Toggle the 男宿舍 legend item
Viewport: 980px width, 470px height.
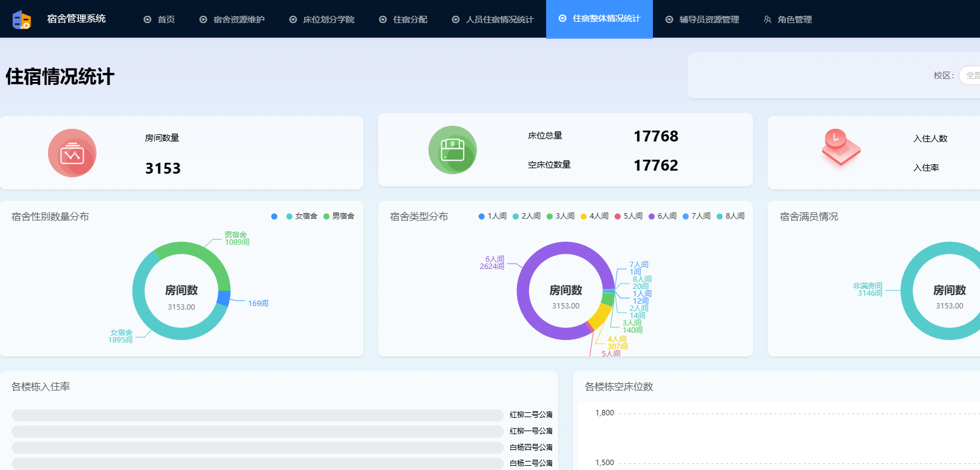point(339,216)
